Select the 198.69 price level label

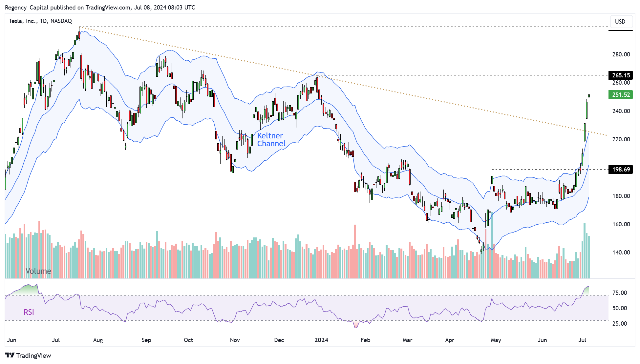621,170
